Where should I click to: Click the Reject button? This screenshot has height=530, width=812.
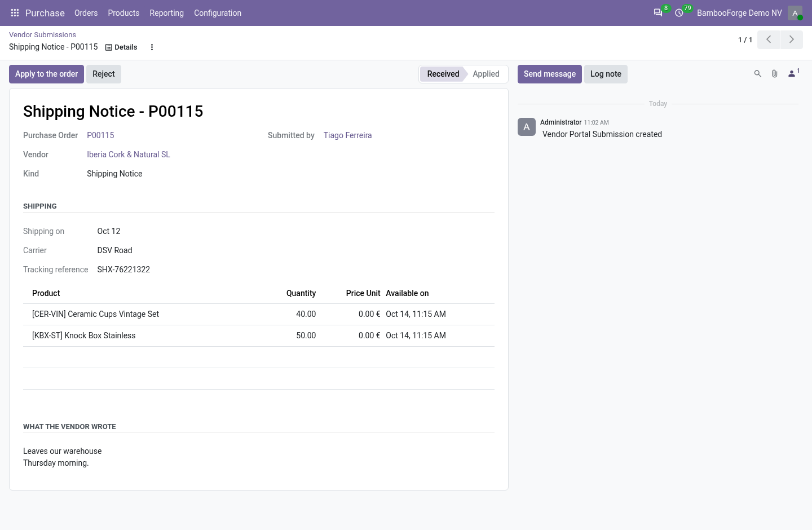tap(104, 74)
